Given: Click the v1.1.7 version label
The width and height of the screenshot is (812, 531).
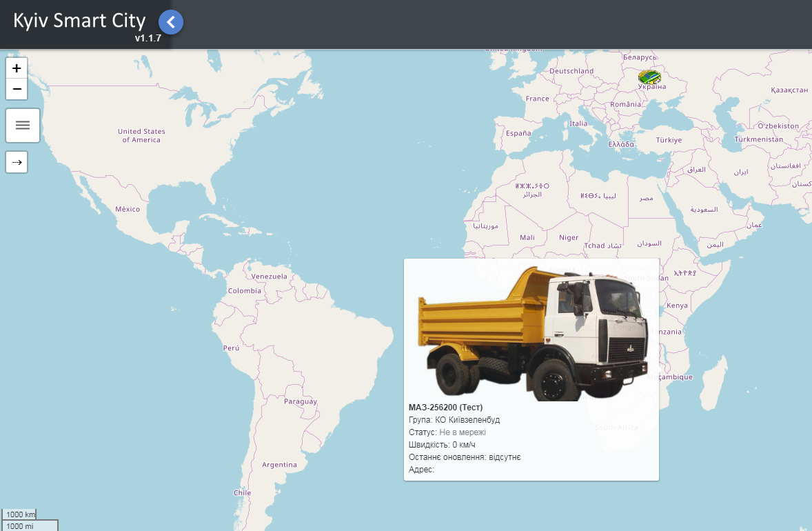Looking at the screenshot, I should coord(148,38).
